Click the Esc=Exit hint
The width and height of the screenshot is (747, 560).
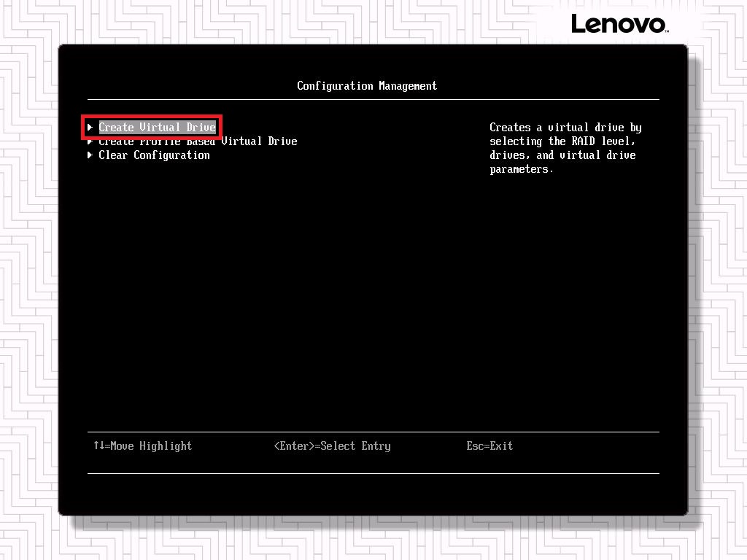(x=489, y=446)
